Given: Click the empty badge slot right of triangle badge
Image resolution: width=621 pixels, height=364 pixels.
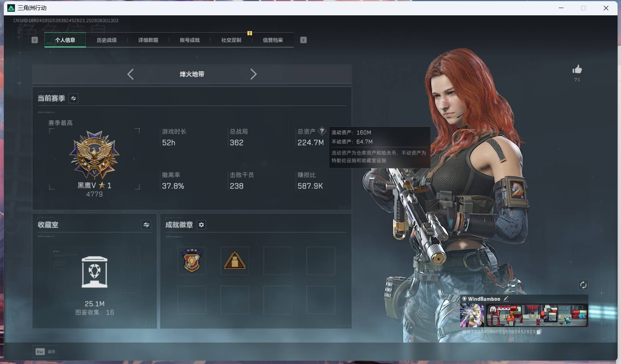Looking at the screenshot, I should (x=278, y=261).
